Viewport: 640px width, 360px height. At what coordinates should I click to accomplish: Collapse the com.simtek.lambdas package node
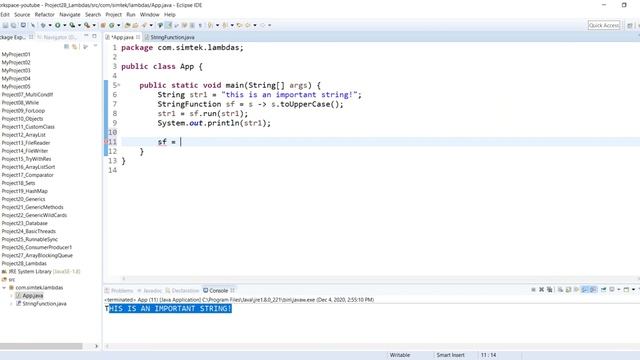pos(4,287)
